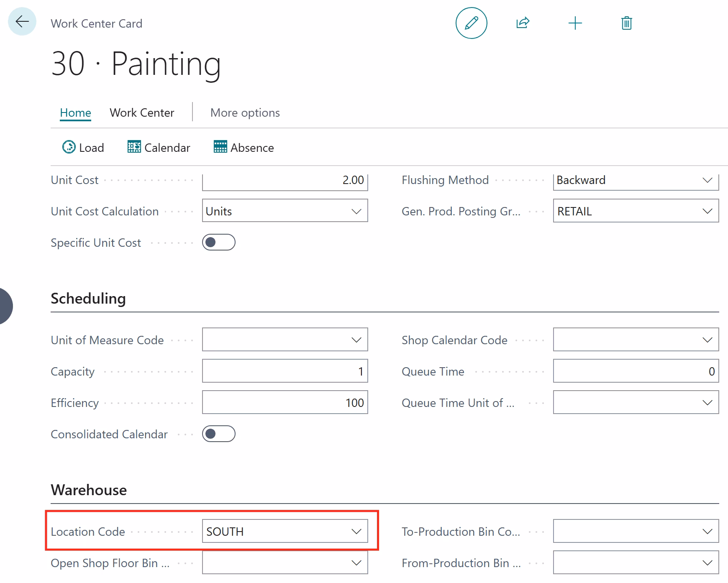Click the share icon
728x583 pixels.
click(x=523, y=23)
